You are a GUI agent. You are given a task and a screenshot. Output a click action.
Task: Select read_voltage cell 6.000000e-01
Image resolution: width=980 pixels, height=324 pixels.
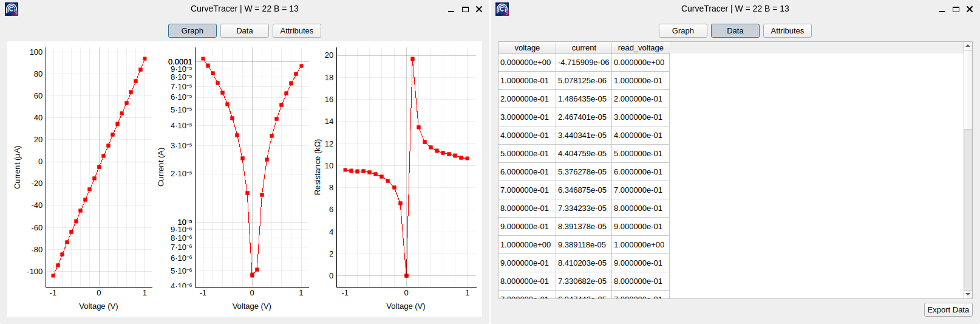click(x=641, y=172)
